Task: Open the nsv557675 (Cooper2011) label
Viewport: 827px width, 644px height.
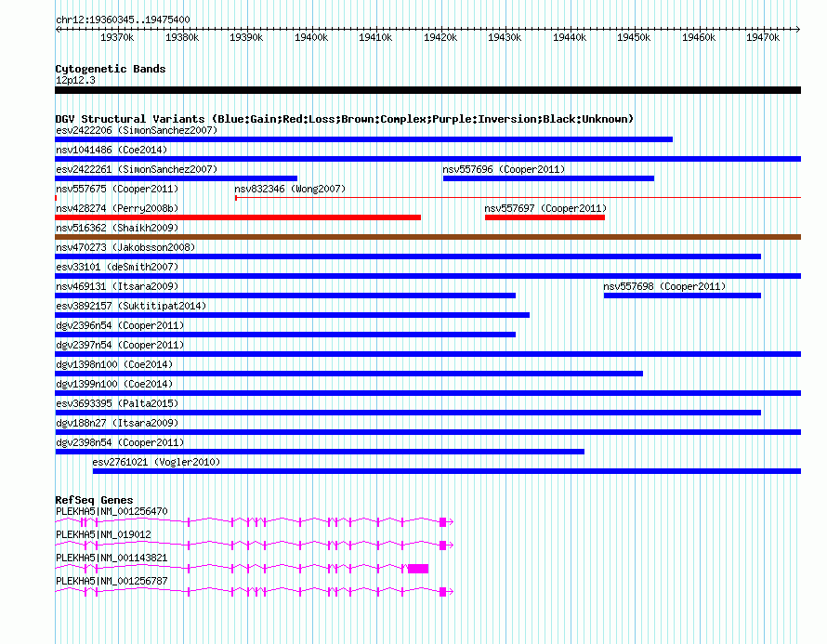Action: point(117,189)
